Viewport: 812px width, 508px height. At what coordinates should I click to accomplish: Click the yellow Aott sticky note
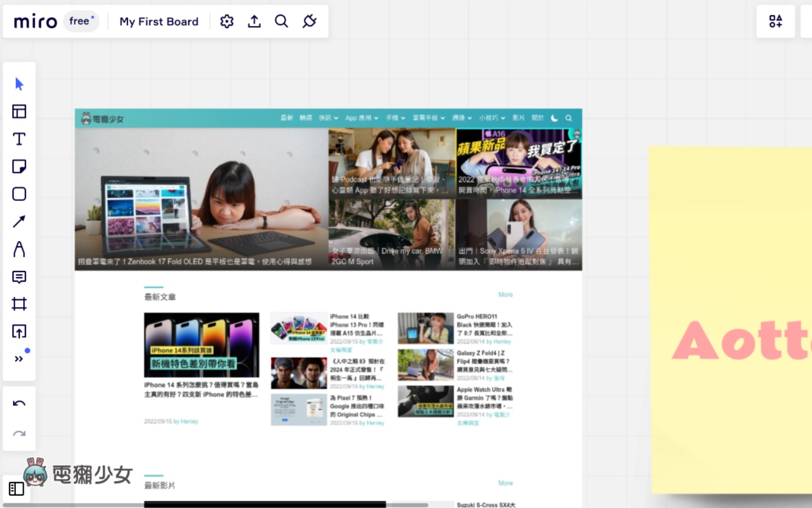pyautogui.click(x=731, y=320)
